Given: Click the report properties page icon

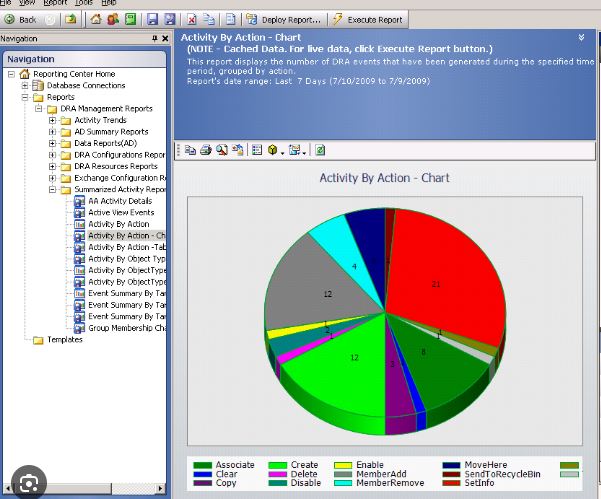Looking at the screenshot, I should tap(230, 19).
